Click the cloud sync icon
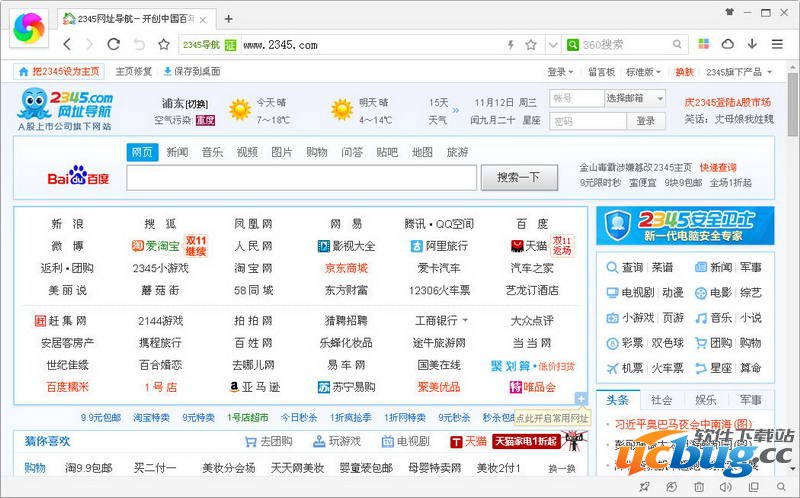The height and width of the screenshot is (498, 800). coord(728,44)
